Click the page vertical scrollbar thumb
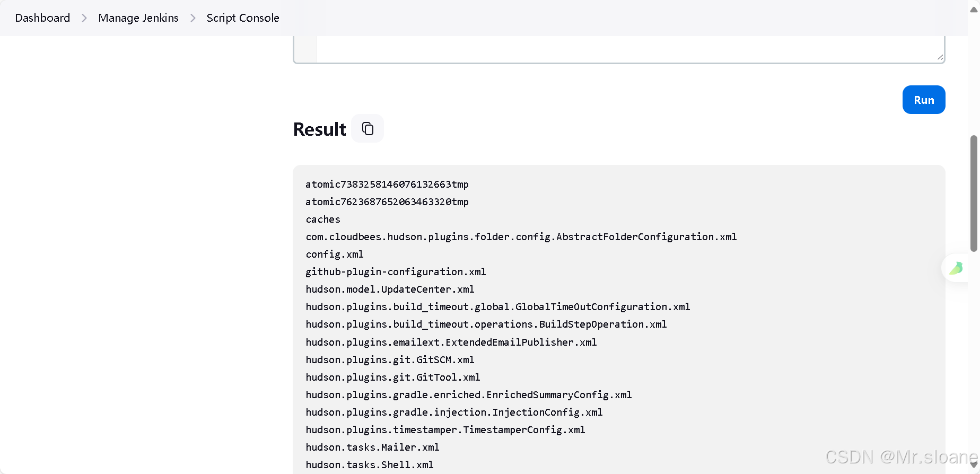Screen dimensions: 980x474 pyautogui.click(x=974, y=193)
